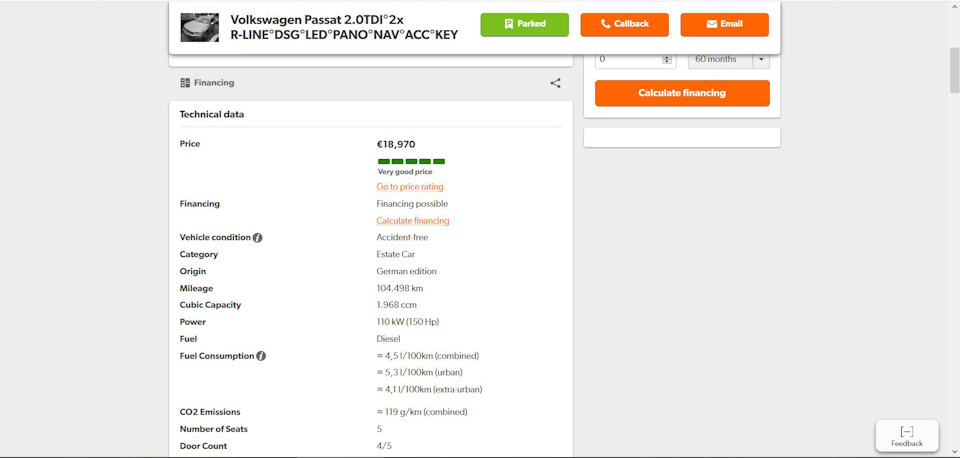Click the orange Calculate financing button
This screenshot has width=960, height=458.
point(682,93)
